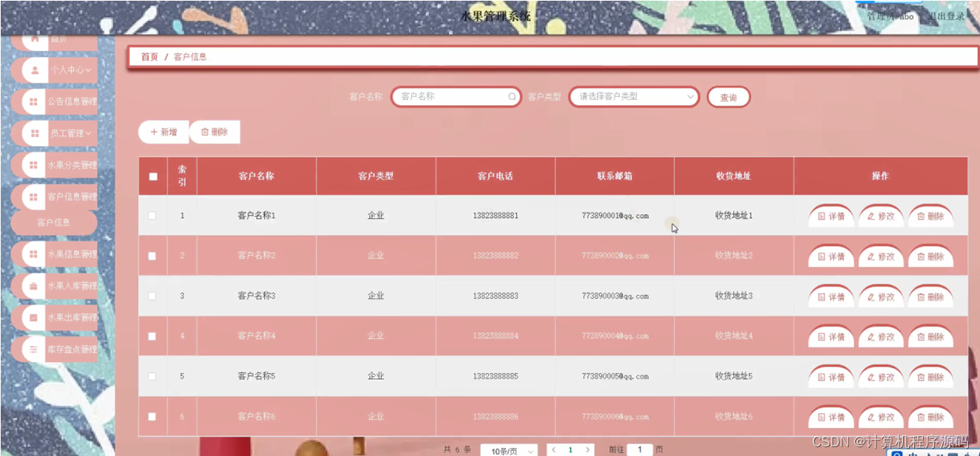
Task: Click the briefcase icon beside 水果入库管理
Action: tap(34, 286)
